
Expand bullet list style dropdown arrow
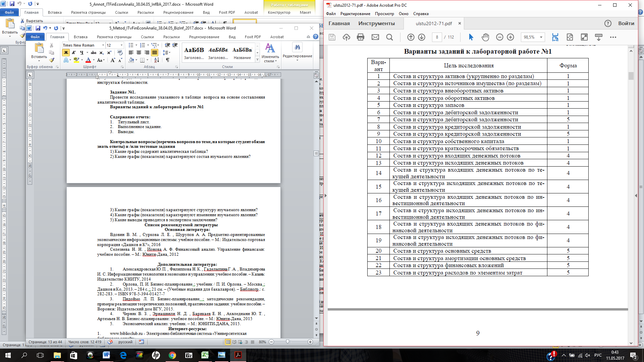point(136,45)
